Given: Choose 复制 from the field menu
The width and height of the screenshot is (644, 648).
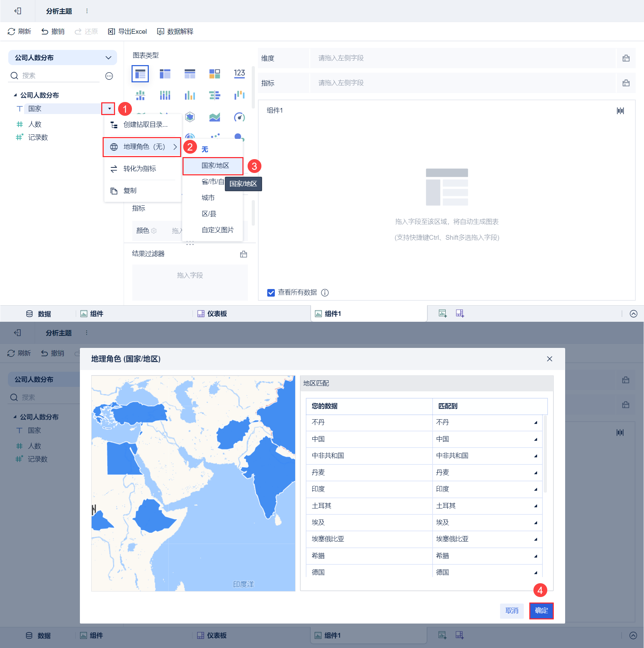Looking at the screenshot, I should pos(143,191).
